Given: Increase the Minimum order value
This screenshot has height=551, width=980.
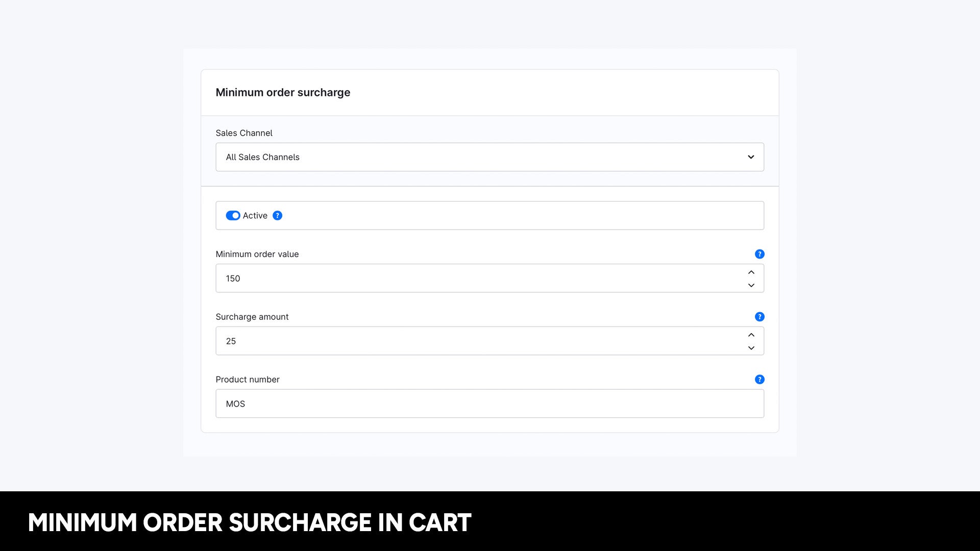Looking at the screenshot, I should click(751, 272).
